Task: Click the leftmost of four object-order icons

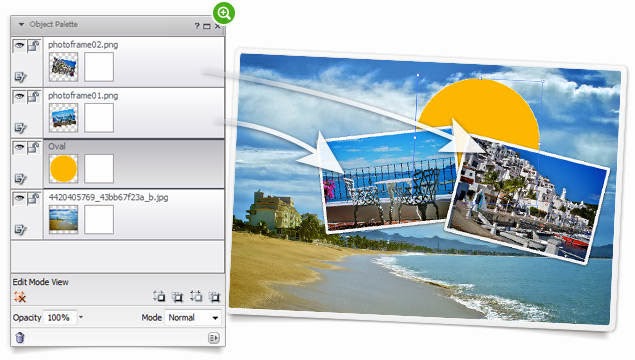Action: [159, 296]
